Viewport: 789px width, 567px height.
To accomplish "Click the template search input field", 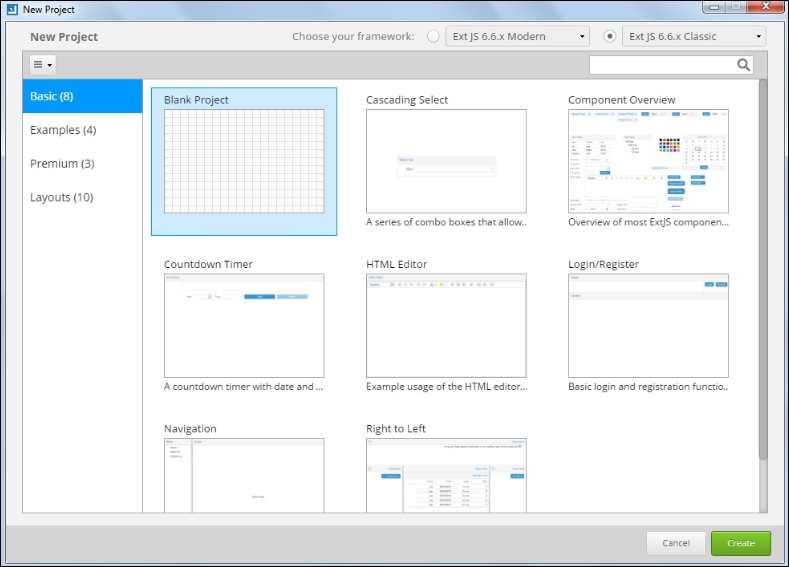I will point(663,64).
